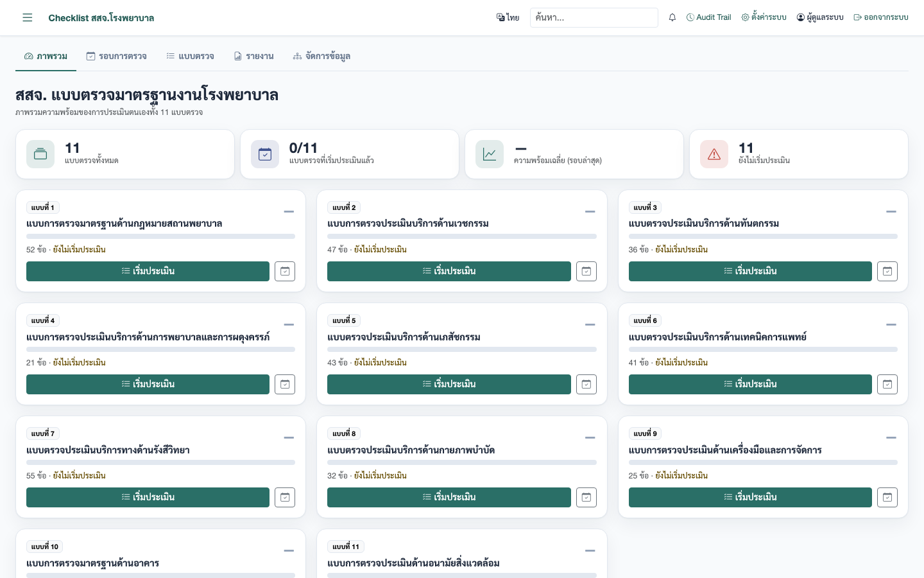Click title แบบการตรวจมาตรฐานด้านอาคาร
Image resolution: width=924 pixels, height=578 pixels.
pyautogui.click(x=92, y=563)
